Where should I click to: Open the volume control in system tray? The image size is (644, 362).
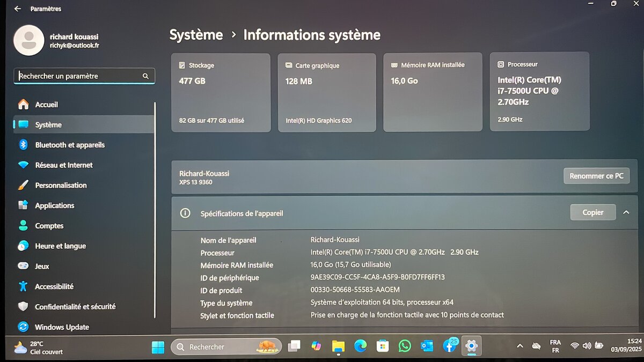point(587,345)
